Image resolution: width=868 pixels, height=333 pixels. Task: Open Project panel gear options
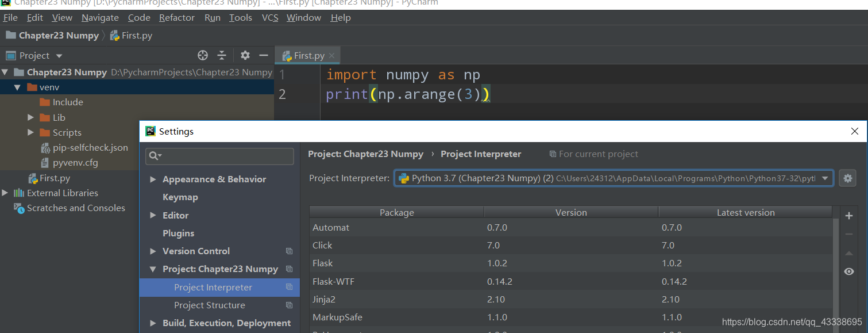pos(245,55)
